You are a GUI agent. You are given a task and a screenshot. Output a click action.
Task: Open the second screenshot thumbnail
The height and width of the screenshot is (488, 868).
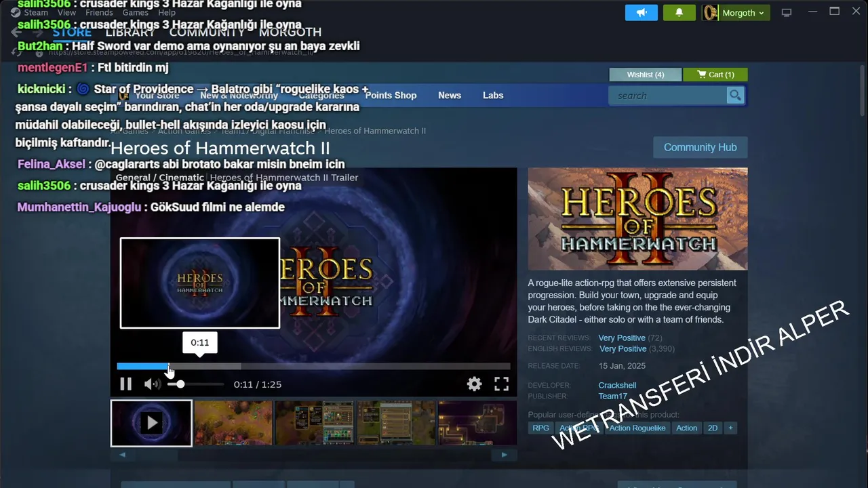click(233, 423)
